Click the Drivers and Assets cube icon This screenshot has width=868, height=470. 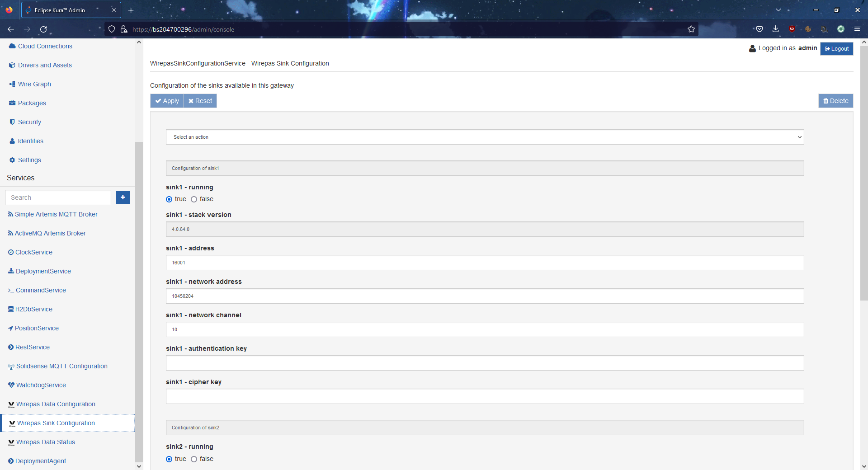(x=12, y=65)
